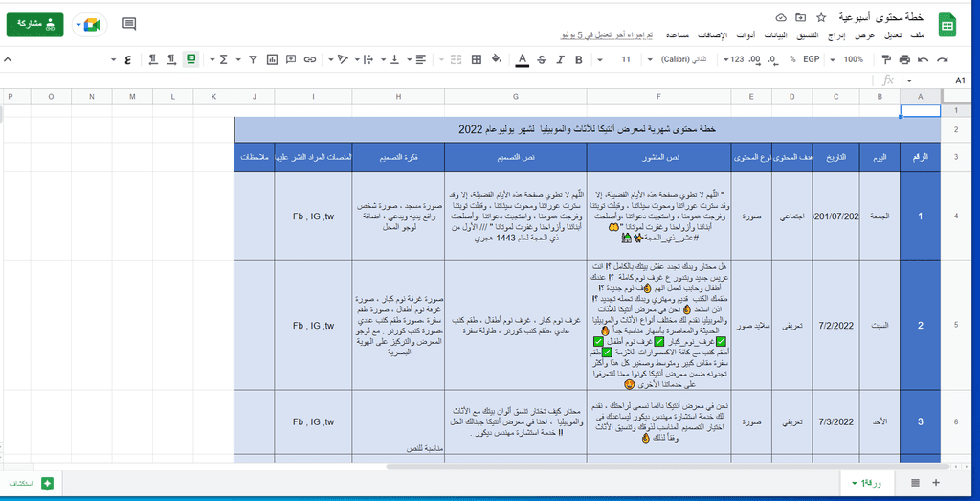The height and width of the screenshot is (501, 980).
Task: Collapse the toolbar with the chevron arrow
Action: pos(8,60)
